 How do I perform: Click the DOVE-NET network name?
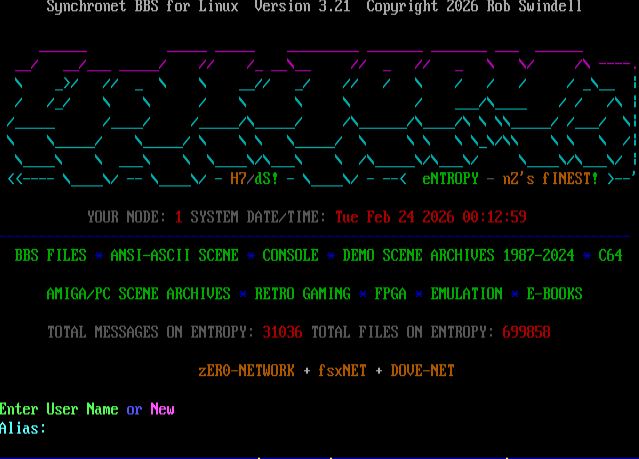coord(422,371)
